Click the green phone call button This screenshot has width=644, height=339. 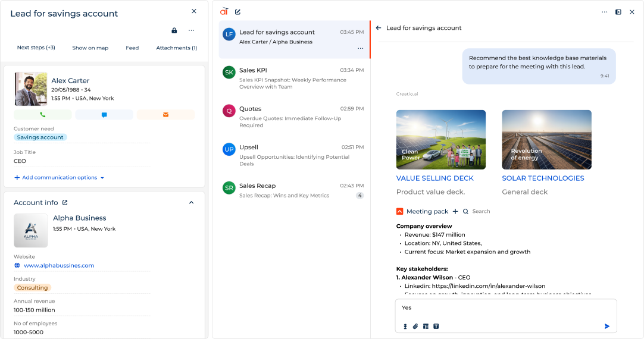click(42, 115)
